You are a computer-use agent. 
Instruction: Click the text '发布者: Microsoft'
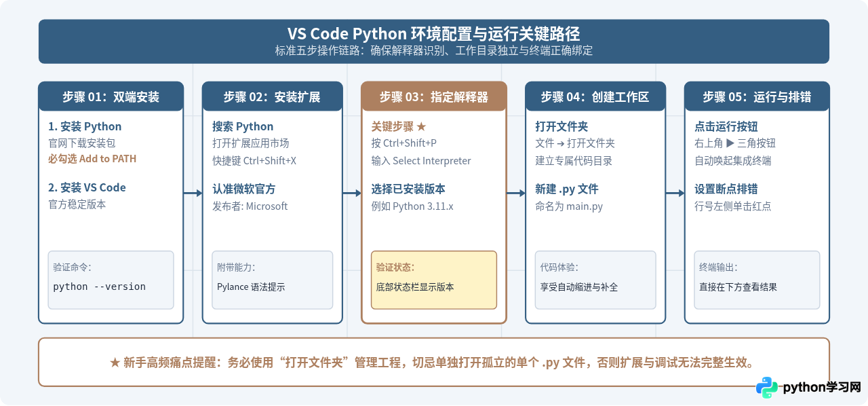250,206
